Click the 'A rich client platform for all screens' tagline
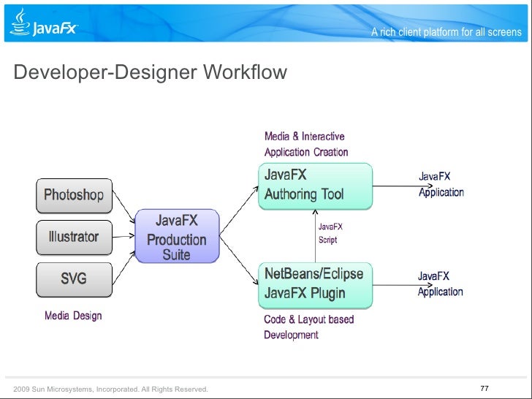The height and width of the screenshot is (399, 532). pos(446,32)
